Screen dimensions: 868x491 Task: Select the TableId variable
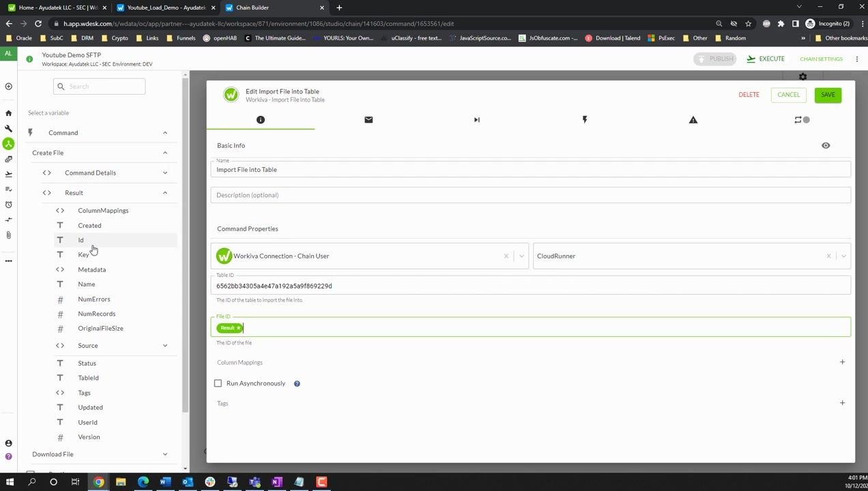coord(88,378)
